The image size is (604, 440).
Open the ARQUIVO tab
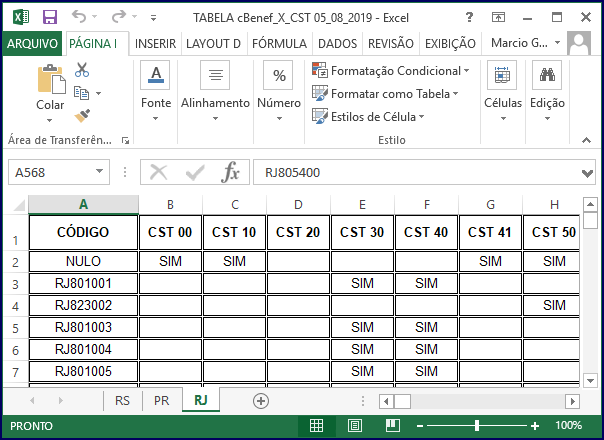(32, 44)
